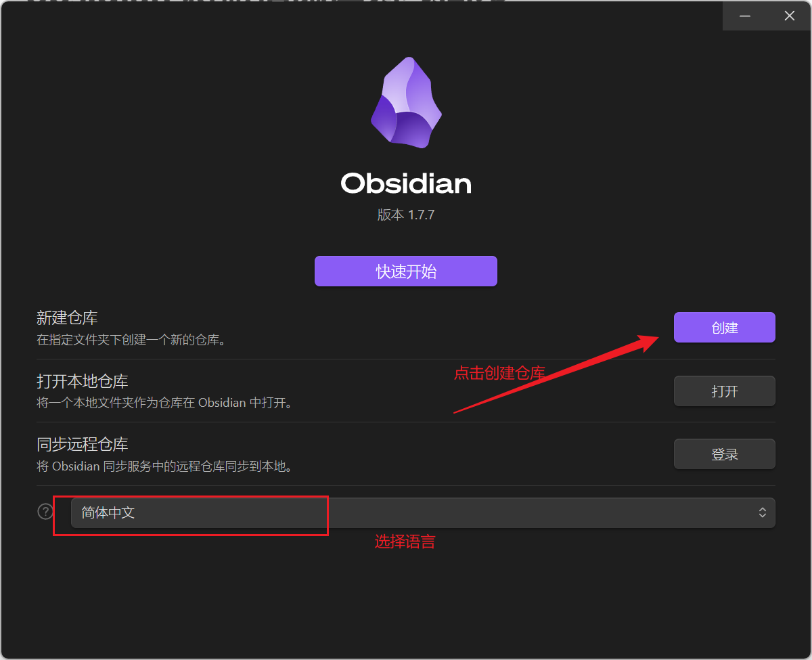Open the help question mark icon beside language
812x660 pixels.
coord(45,512)
